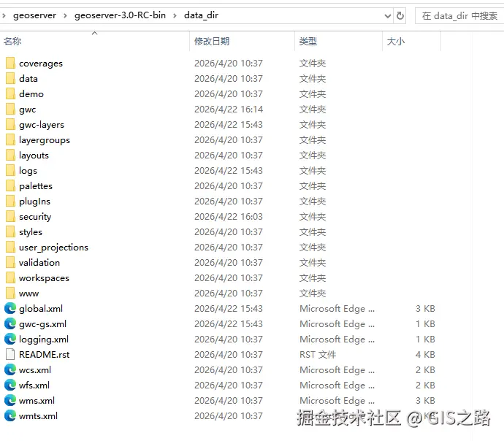This screenshot has height=441, width=504.
Task: Click the logs folder icon
Action: (x=10, y=171)
